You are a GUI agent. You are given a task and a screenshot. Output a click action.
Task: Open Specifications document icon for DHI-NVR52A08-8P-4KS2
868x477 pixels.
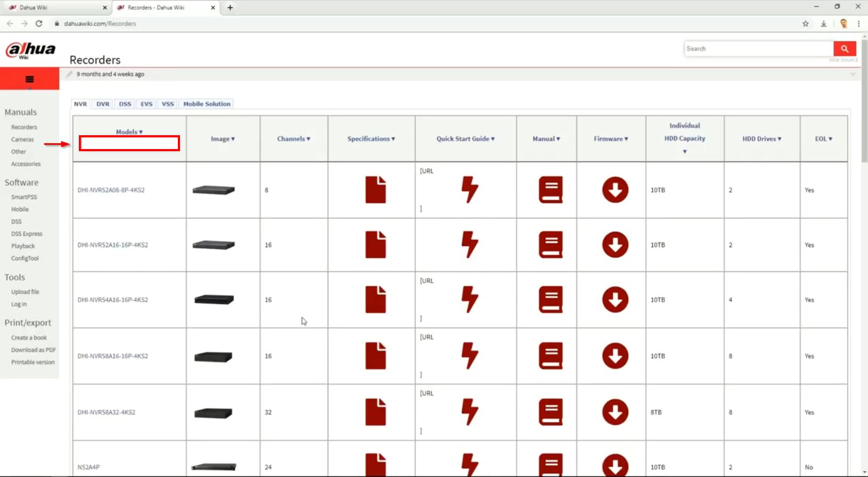click(x=375, y=190)
